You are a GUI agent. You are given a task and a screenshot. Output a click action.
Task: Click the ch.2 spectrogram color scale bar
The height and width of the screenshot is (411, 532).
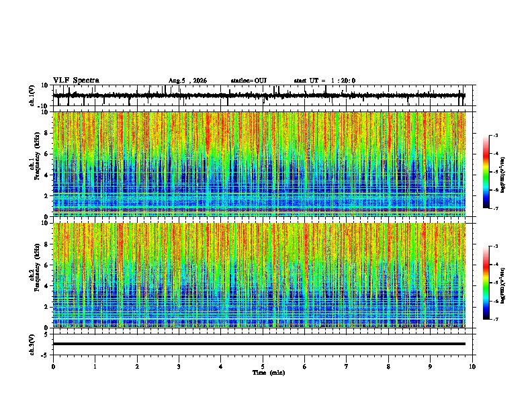click(486, 283)
